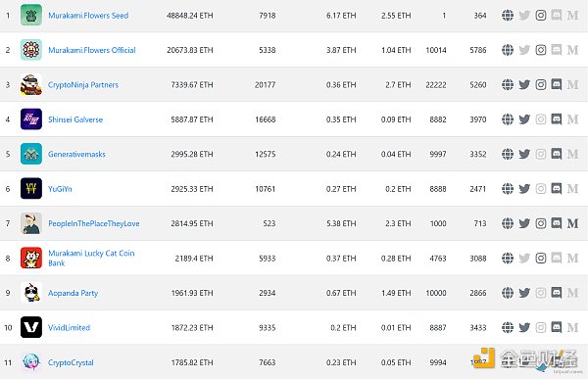This screenshot has height=379, width=588.
Task: Open VividLimited website globe icon
Action: tap(508, 328)
